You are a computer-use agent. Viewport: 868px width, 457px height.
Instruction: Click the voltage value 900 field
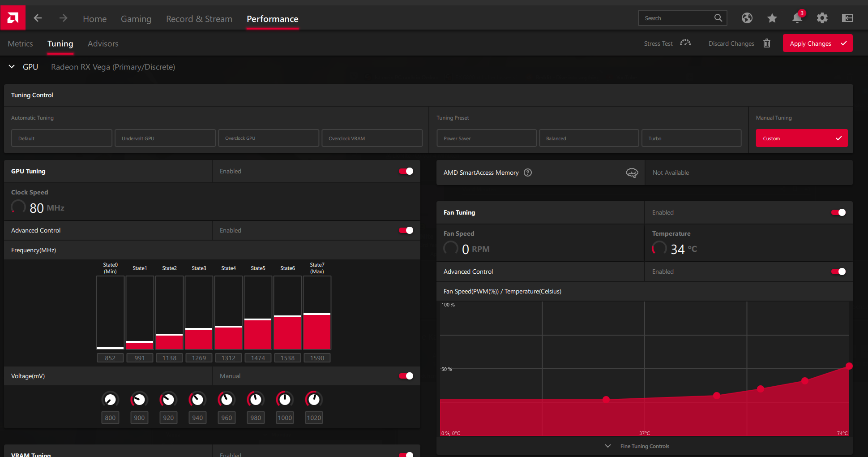pyautogui.click(x=139, y=418)
